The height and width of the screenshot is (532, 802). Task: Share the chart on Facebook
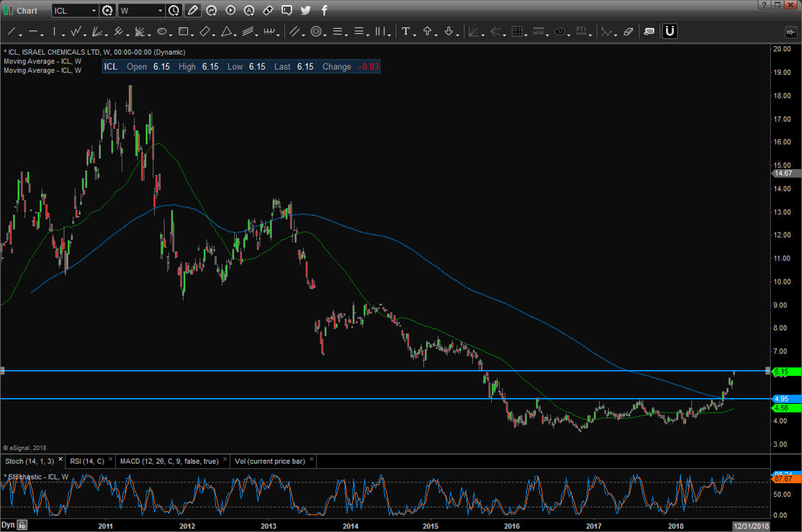click(x=324, y=10)
